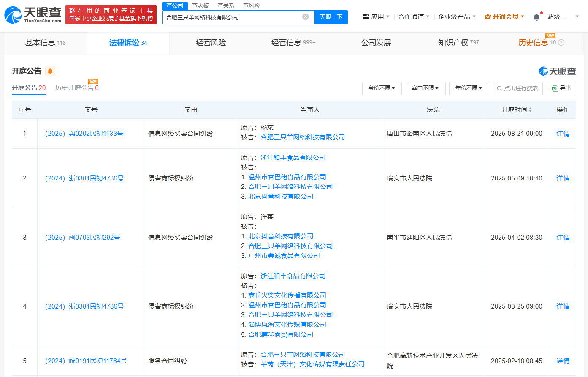This screenshot has width=588, height=377.
Task: Open the 案由不限 filter dropdown
Action: pyautogui.click(x=425, y=88)
